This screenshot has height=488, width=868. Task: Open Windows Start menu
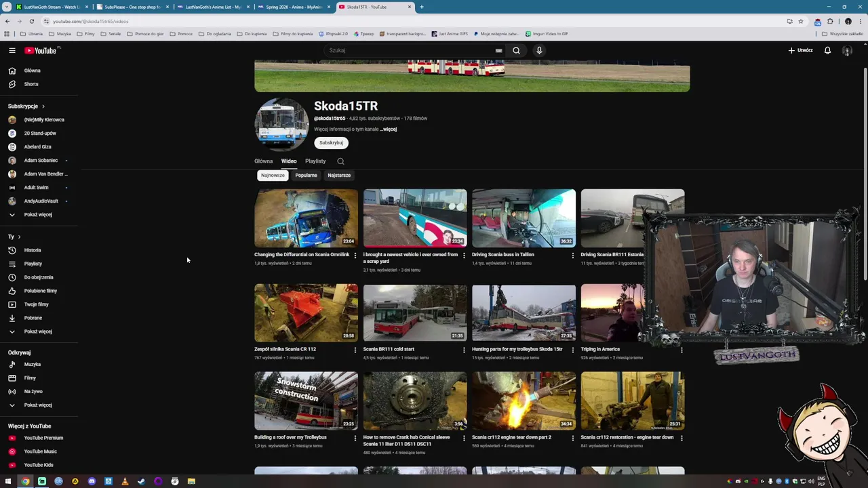[8, 481]
